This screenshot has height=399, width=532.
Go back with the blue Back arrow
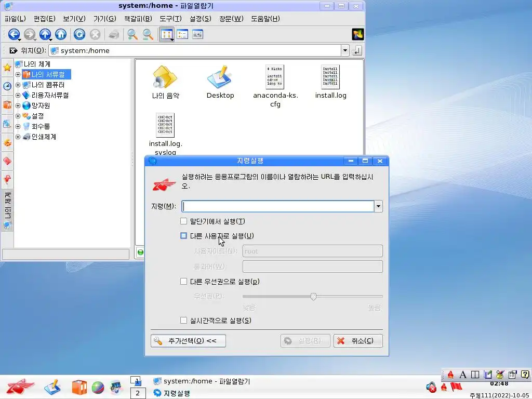[x=14, y=34]
